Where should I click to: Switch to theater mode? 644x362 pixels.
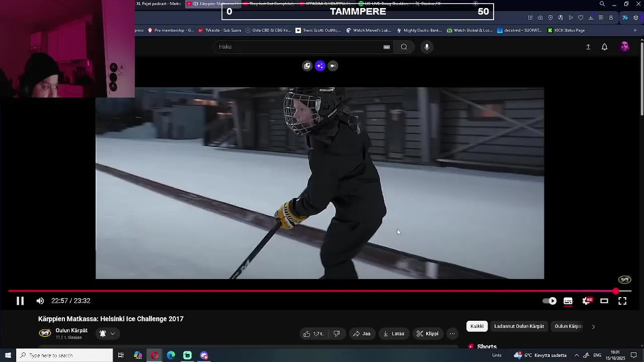(604, 301)
